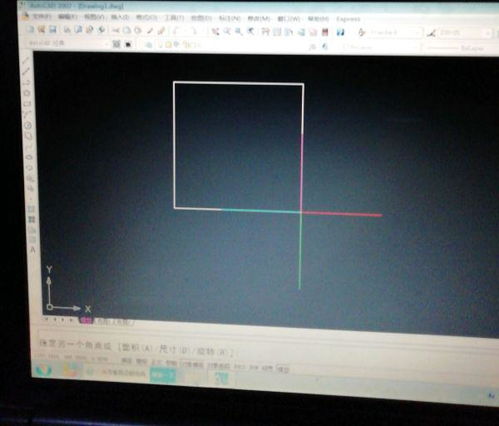
Task: Open the 视图(V) menu
Action: 94,17
